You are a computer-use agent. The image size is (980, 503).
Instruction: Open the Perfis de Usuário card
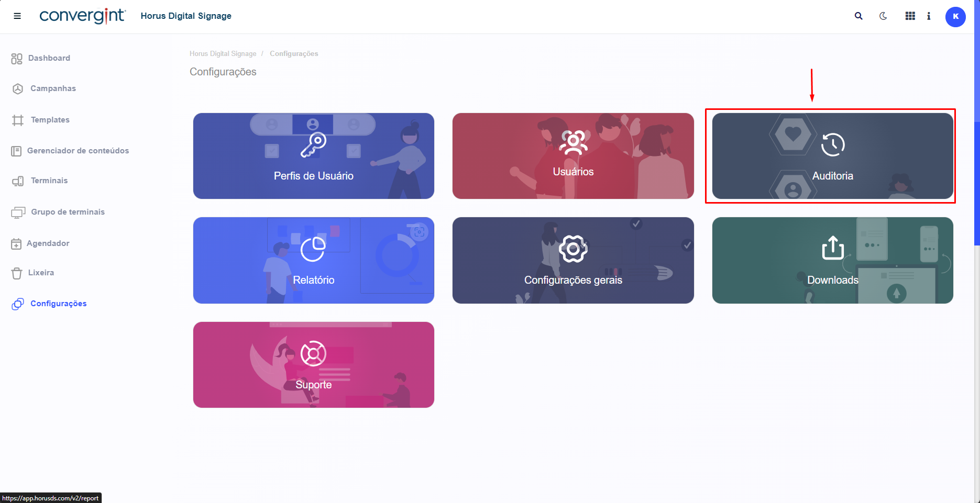313,156
